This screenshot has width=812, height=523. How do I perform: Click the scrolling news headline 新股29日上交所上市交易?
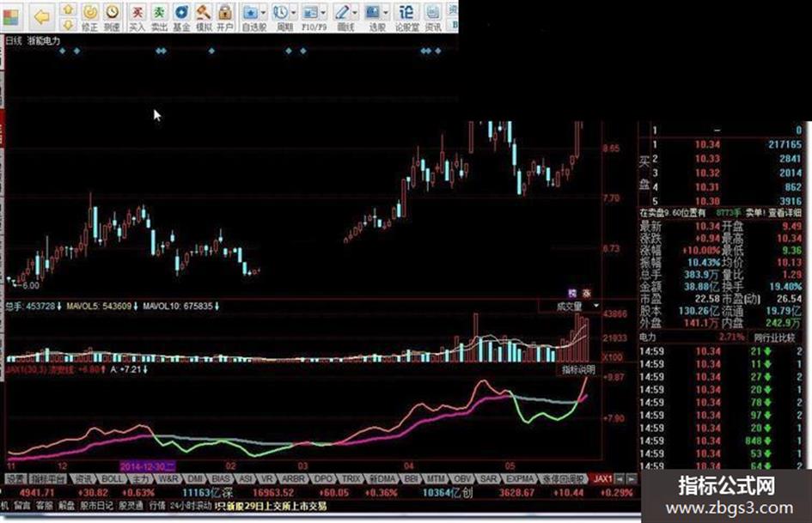tap(275, 506)
